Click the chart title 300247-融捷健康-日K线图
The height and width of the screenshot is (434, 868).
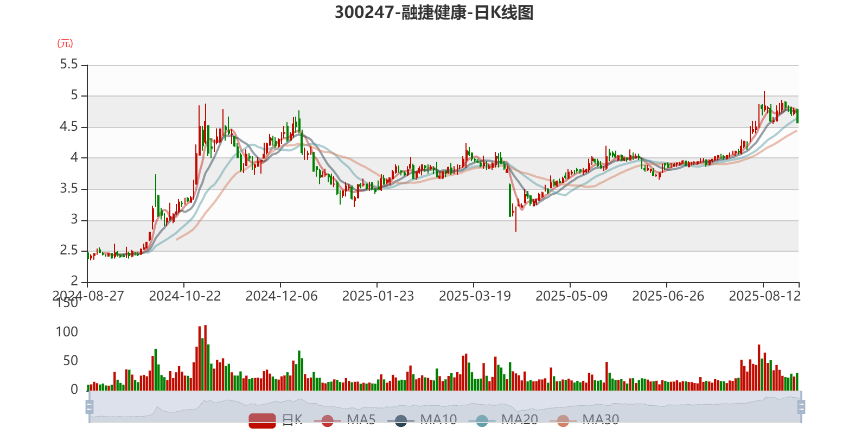pos(434,12)
